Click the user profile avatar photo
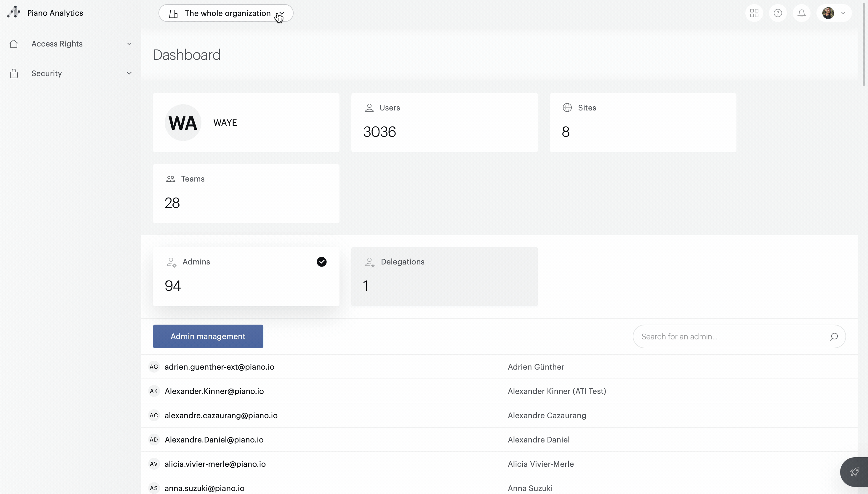 pyautogui.click(x=828, y=13)
